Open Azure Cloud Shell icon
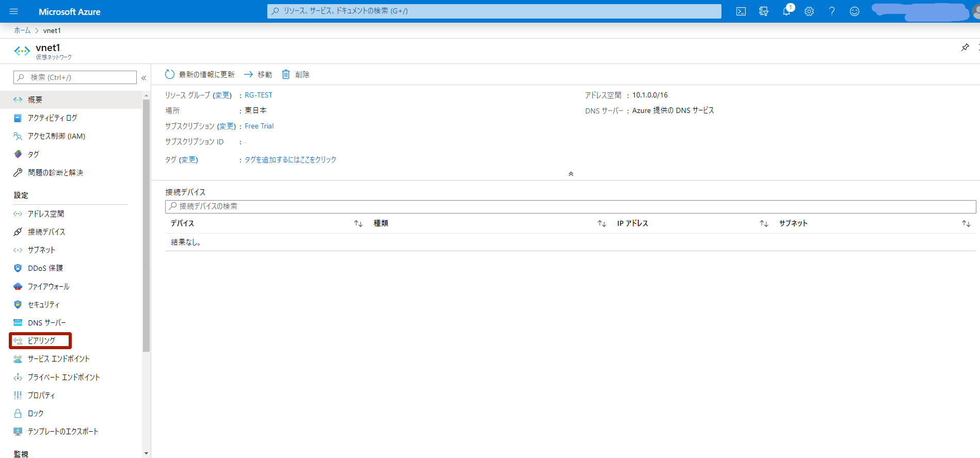 [x=741, y=11]
